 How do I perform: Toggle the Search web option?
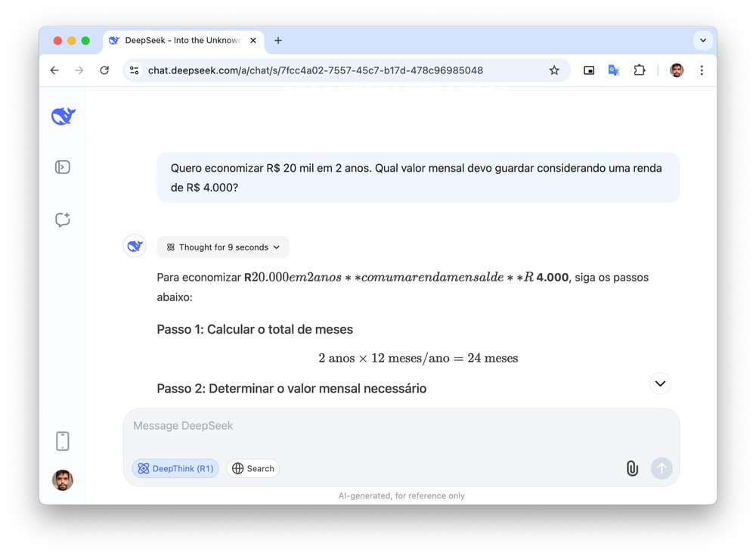(x=253, y=469)
